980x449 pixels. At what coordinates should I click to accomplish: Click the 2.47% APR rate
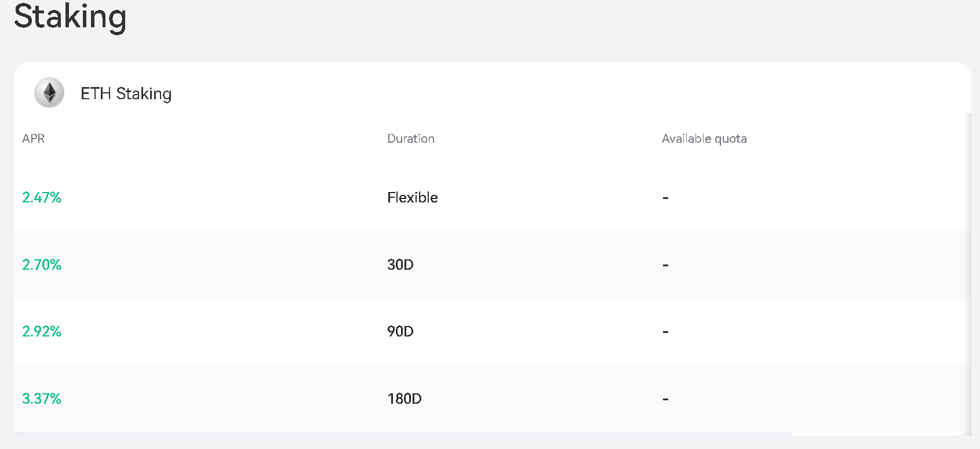click(x=42, y=198)
